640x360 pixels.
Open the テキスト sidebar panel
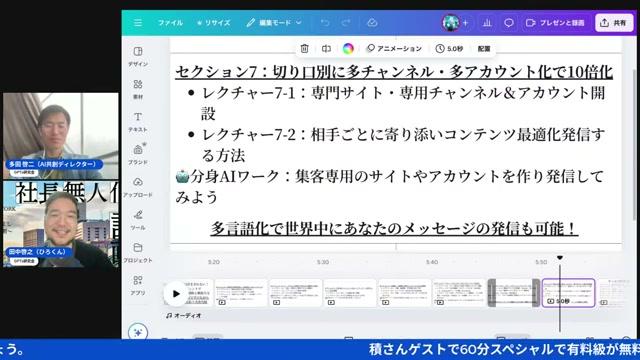pyautogui.click(x=138, y=122)
